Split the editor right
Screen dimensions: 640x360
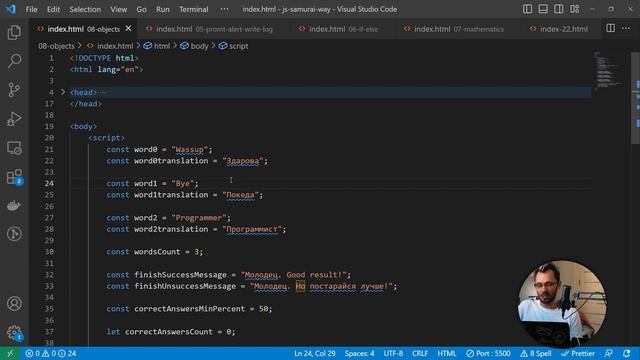point(611,28)
